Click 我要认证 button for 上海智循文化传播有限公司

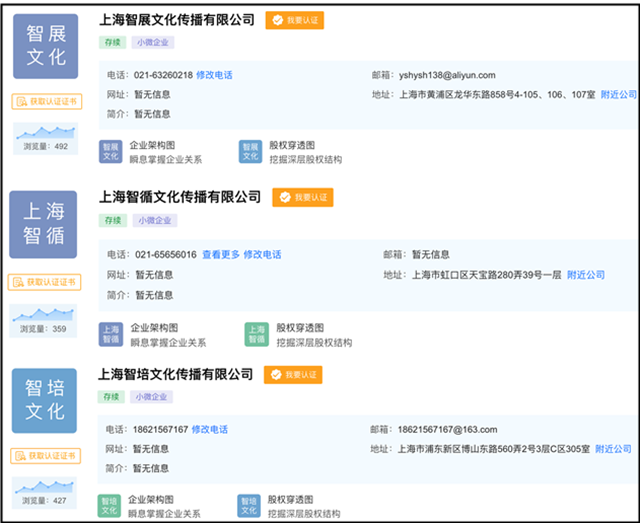(302, 198)
